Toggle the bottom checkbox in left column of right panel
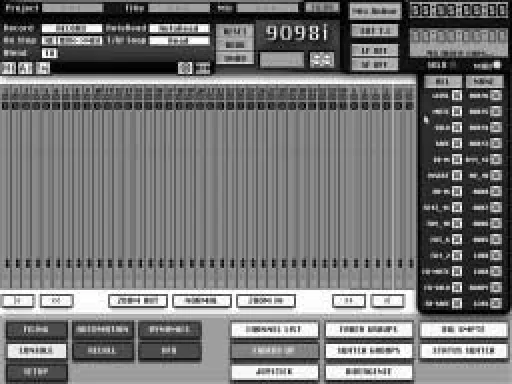512x384 pixels. tap(457, 303)
